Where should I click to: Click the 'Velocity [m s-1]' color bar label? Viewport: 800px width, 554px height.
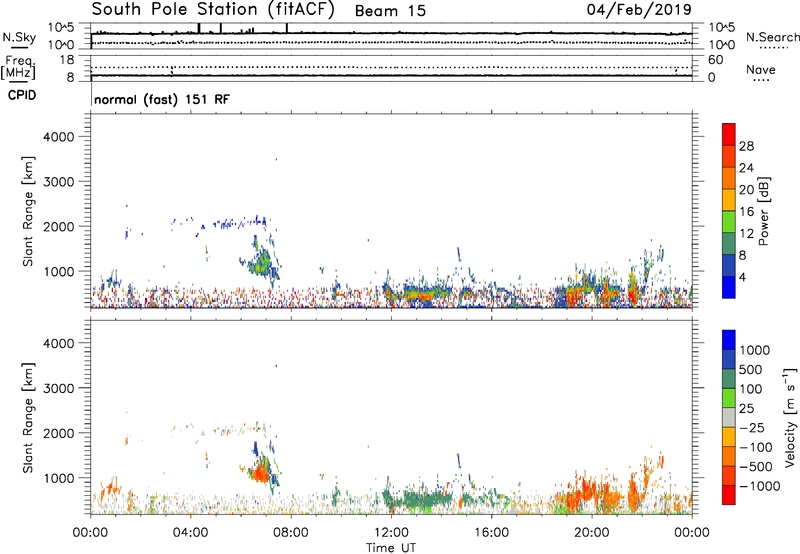pyautogui.click(x=790, y=417)
